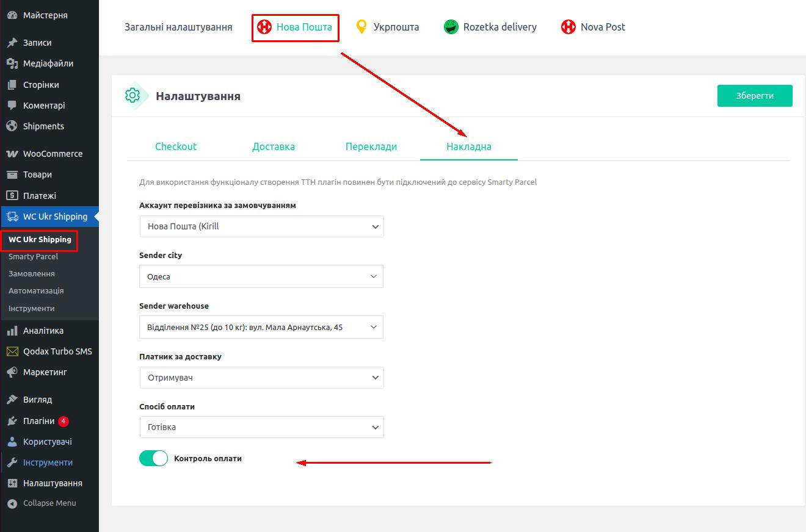
Task: Click the WooCommerce icon in sidebar
Action: click(12, 154)
